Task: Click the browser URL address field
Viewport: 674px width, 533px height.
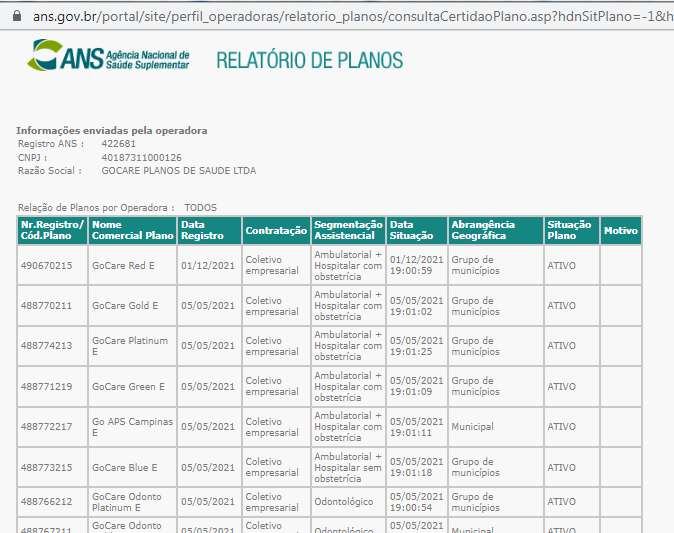Action: click(352, 16)
